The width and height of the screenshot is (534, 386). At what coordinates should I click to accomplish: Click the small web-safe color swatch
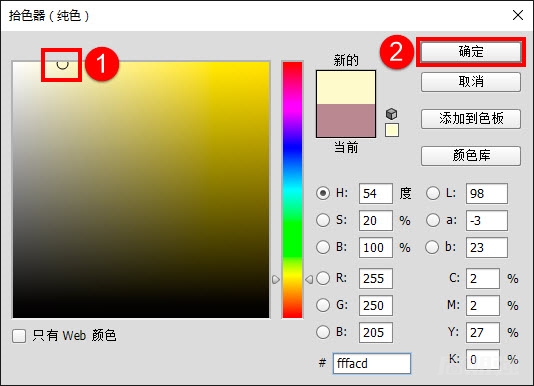pyautogui.click(x=392, y=130)
